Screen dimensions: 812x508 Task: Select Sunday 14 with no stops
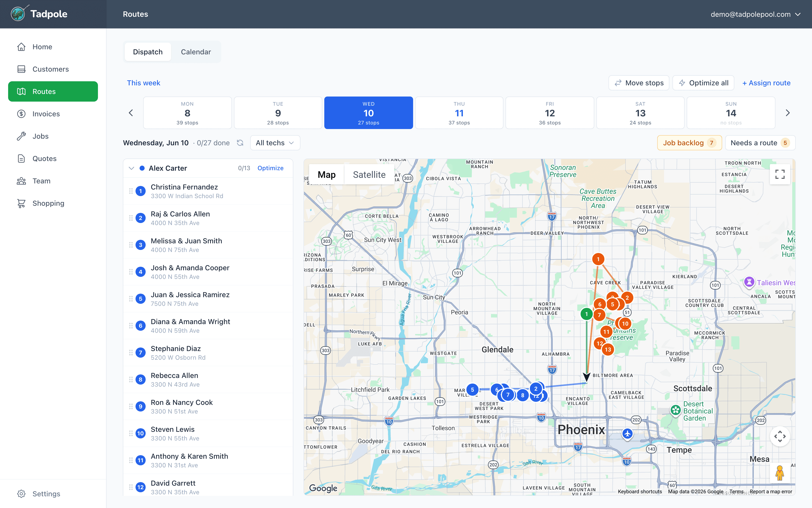pyautogui.click(x=731, y=113)
